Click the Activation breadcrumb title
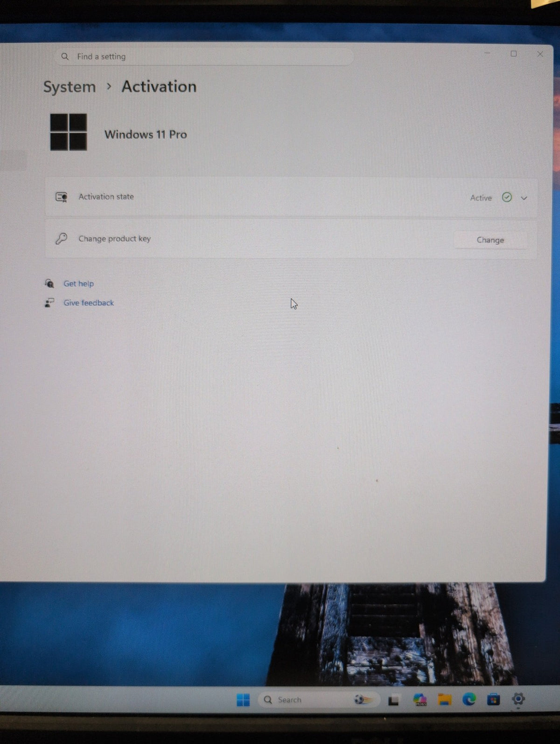The width and height of the screenshot is (560, 744). click(x=159, y=86)
